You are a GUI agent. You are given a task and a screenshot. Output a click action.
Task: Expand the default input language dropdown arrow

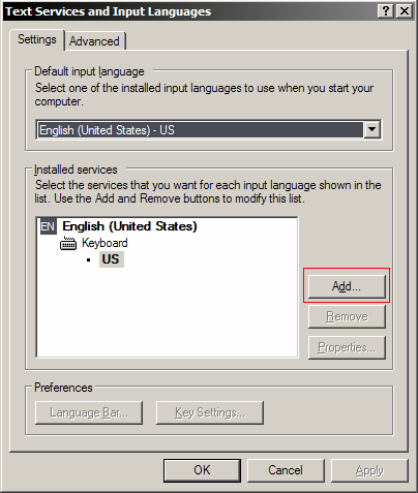(372, 130)
